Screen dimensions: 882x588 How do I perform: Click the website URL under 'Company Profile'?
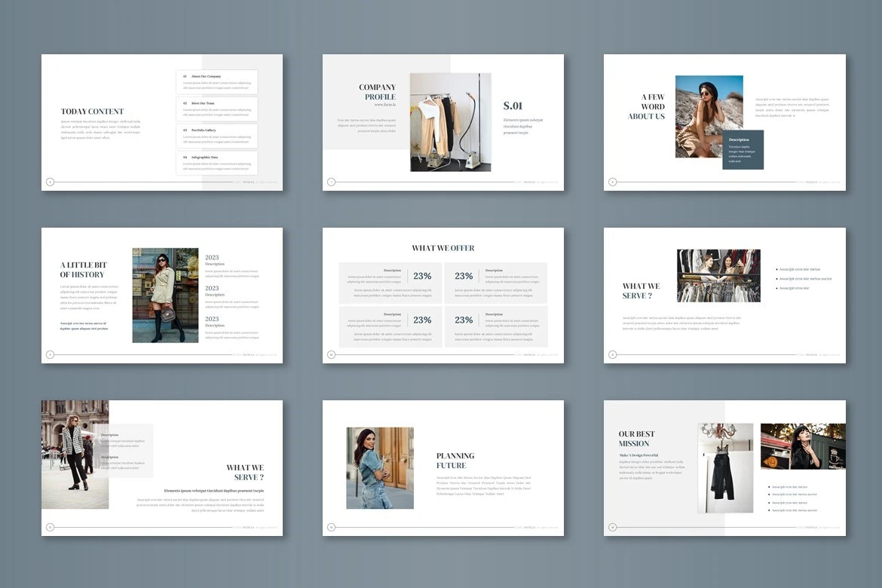click(384, 105)
